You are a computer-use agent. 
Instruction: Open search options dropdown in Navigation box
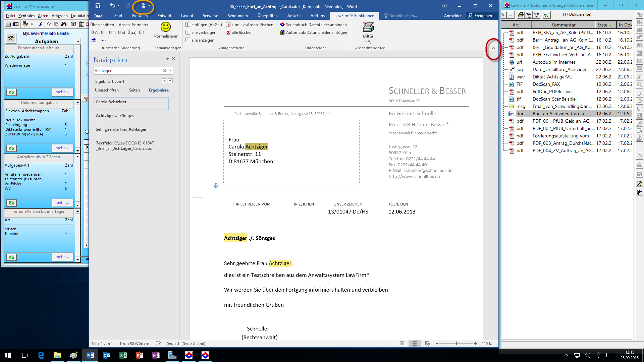click(x=171, y=71)
